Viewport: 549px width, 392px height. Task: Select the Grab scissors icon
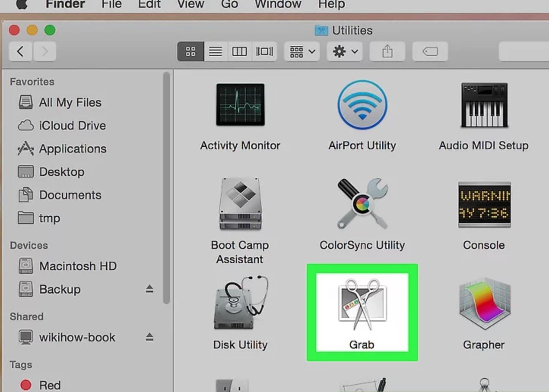(x=362, y=304)
